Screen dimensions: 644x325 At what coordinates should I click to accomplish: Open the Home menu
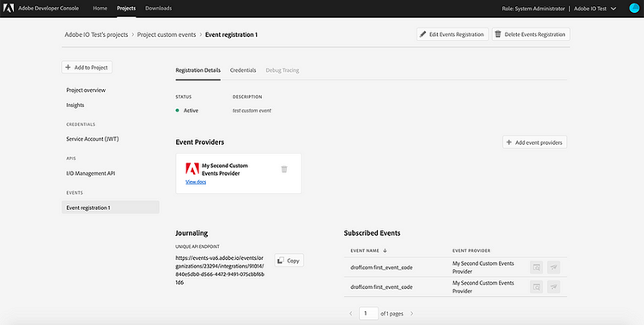coord(100,9)
